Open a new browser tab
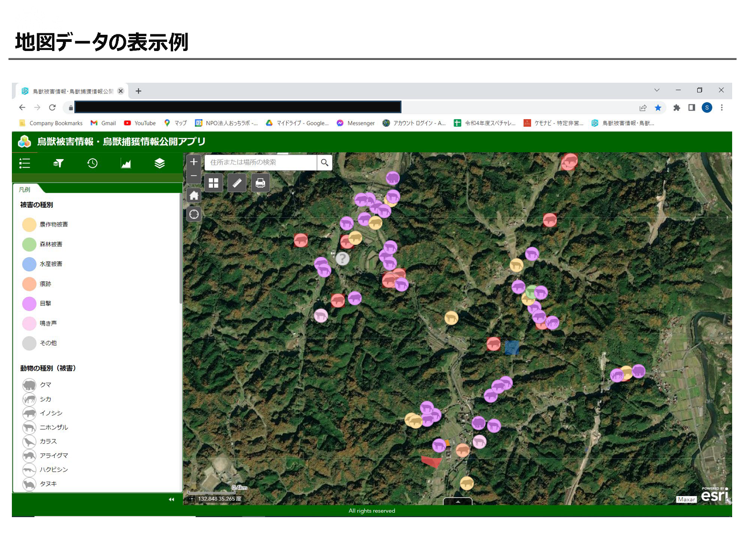 pyautogui.click(x=138, y=91)
